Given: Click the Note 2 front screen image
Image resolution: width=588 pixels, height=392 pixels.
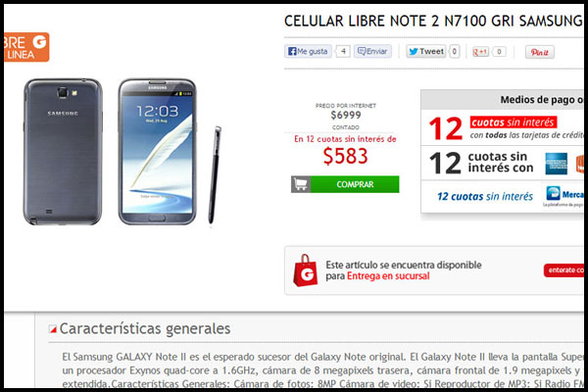Looking at the screenshot, I should coord(157,152).
